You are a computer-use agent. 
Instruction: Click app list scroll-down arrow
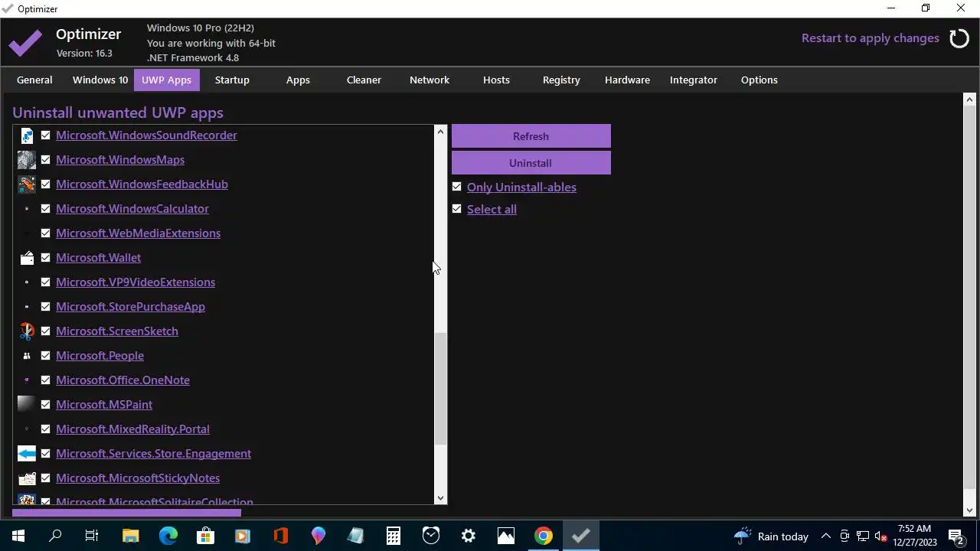click(440, 498)
